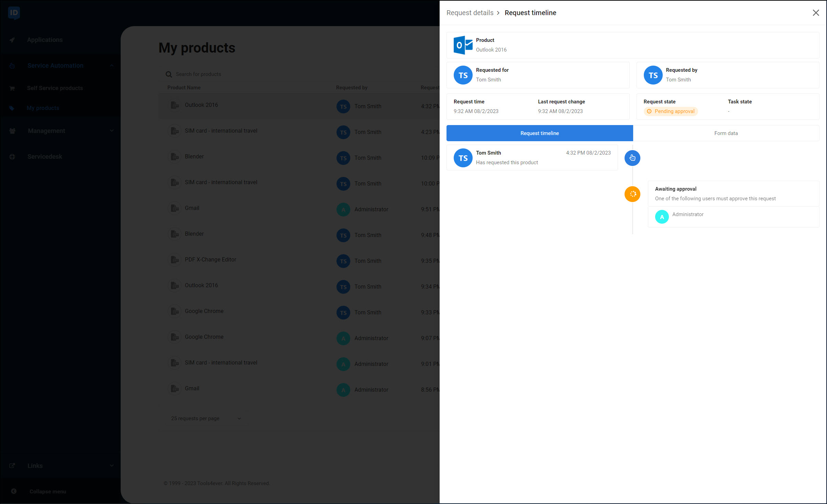Switch to the Request timeline tab

[x=540, y=133]
